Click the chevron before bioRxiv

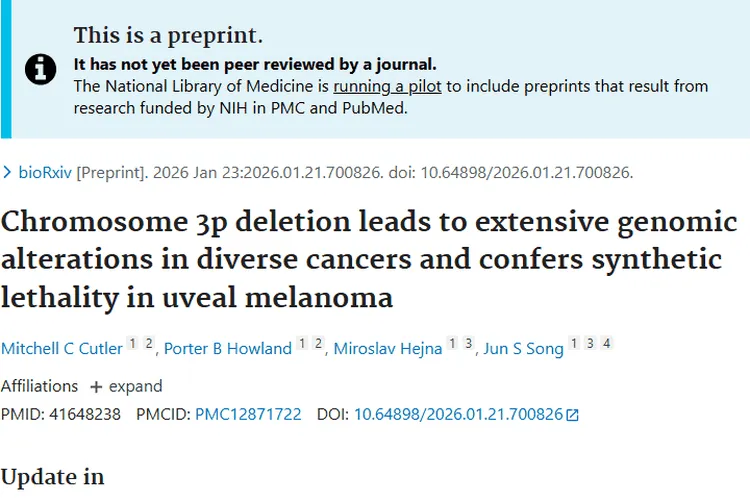click(8, 172)
